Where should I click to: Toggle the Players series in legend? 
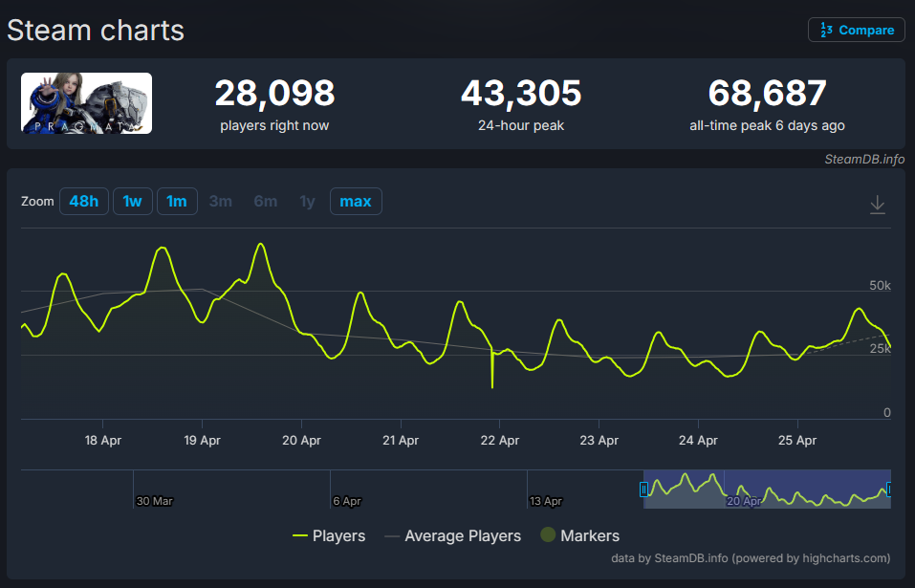click(x=329, y=535)
